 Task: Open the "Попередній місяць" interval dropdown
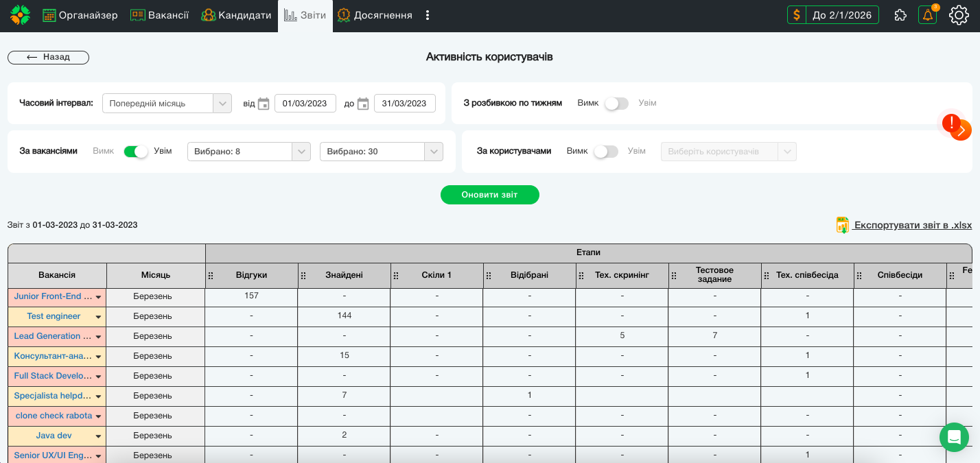click(167, 104)
